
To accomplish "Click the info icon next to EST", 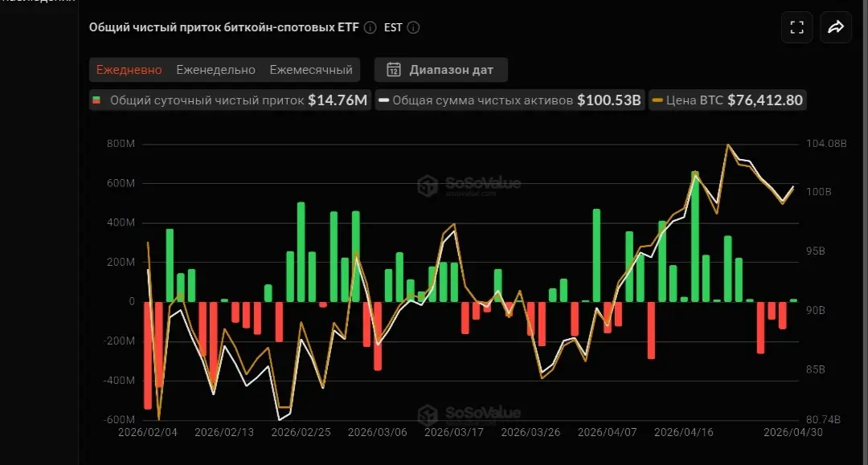I will pyautogui.click(x=414, y=27).
